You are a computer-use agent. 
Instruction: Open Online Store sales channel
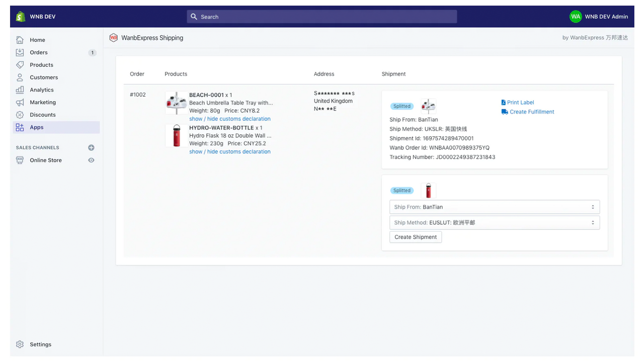click(x=46, y=160)
